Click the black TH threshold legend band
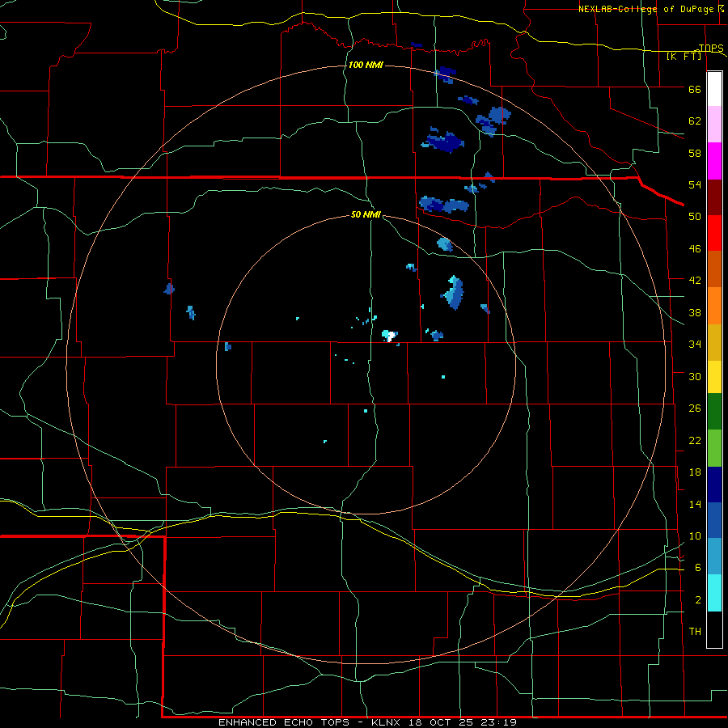 (x=714, y=629)
